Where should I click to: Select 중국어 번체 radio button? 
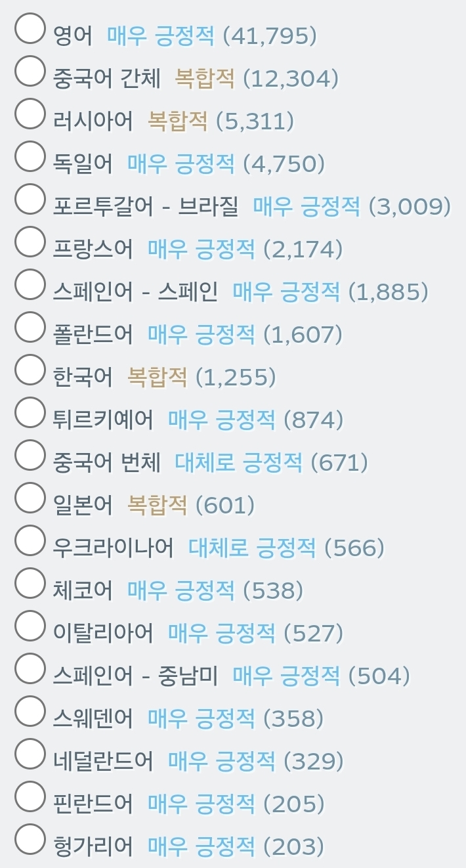(x=30, y=455)
